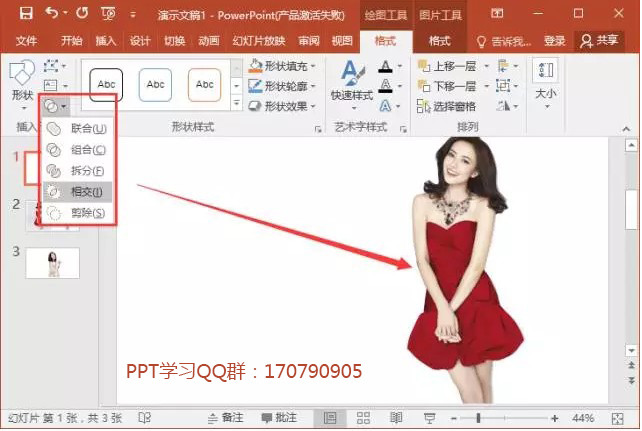Viewport: 642px width, 431px height.
Task: Open the customize quick access toolbar arrow
Action: coord(133,15)
